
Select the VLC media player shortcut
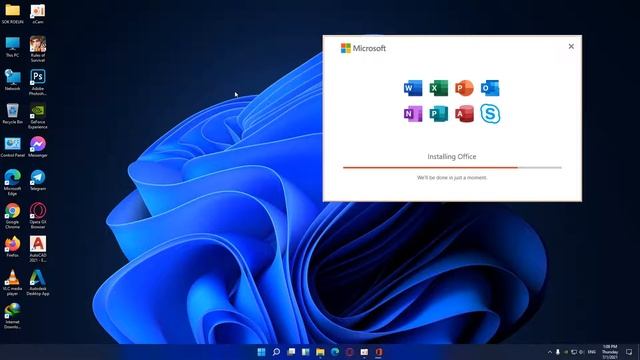[x=13, y=282]
